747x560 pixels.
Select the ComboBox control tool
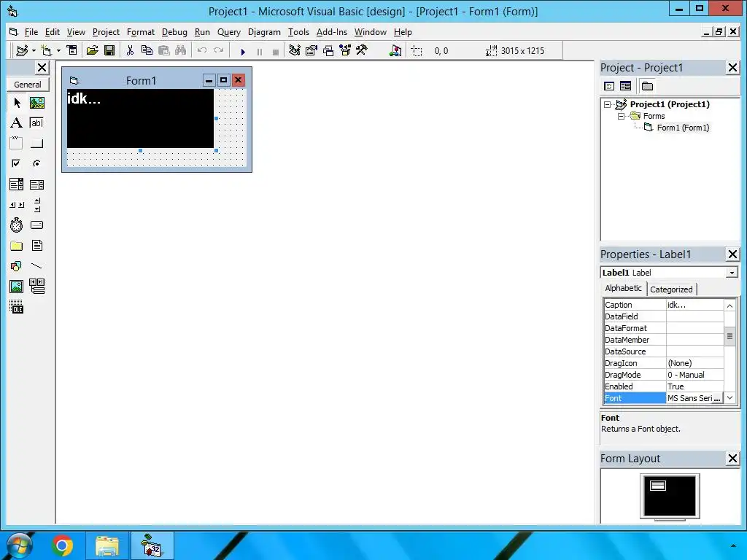(17, 184)
